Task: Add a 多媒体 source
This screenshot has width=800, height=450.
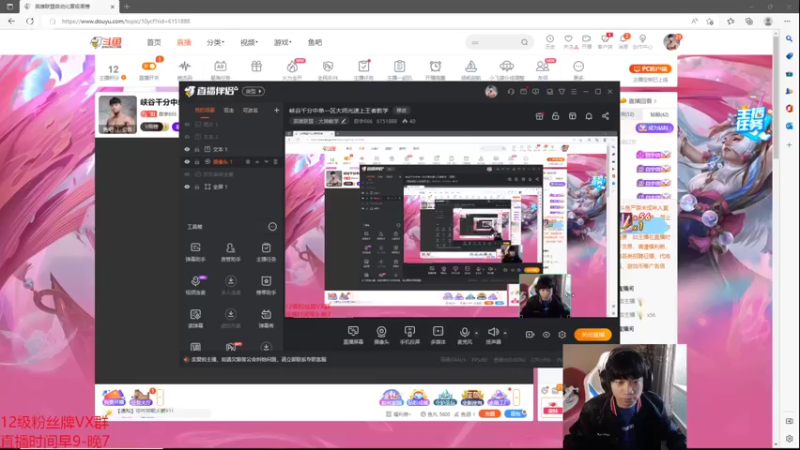Action: pyautogui.click(x=438, y=335)
